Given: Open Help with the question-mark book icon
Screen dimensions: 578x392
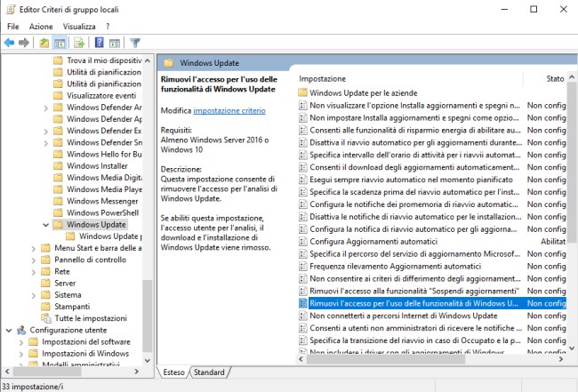Looking at the screenshot, I should point(100,43).
